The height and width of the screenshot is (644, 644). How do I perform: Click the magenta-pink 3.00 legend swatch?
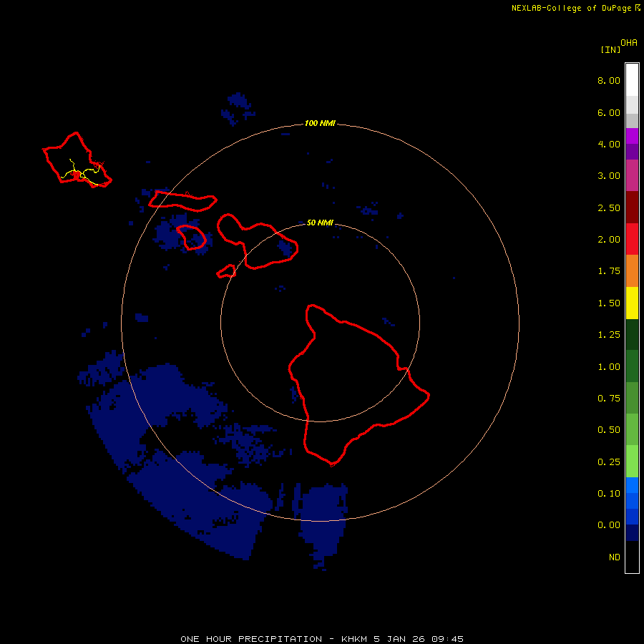click(x=632, y=175)
